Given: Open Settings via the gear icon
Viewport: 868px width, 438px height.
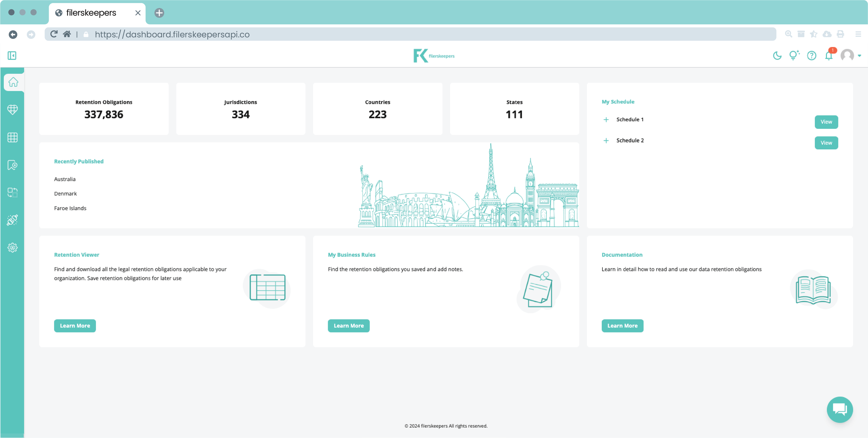Looking at the screenshot, I should tap(12, 247).
